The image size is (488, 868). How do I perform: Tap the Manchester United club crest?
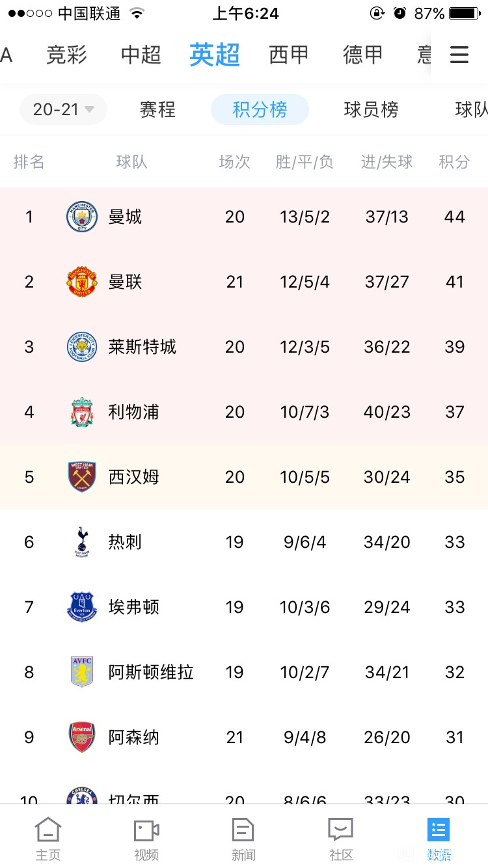pos(82,282)
